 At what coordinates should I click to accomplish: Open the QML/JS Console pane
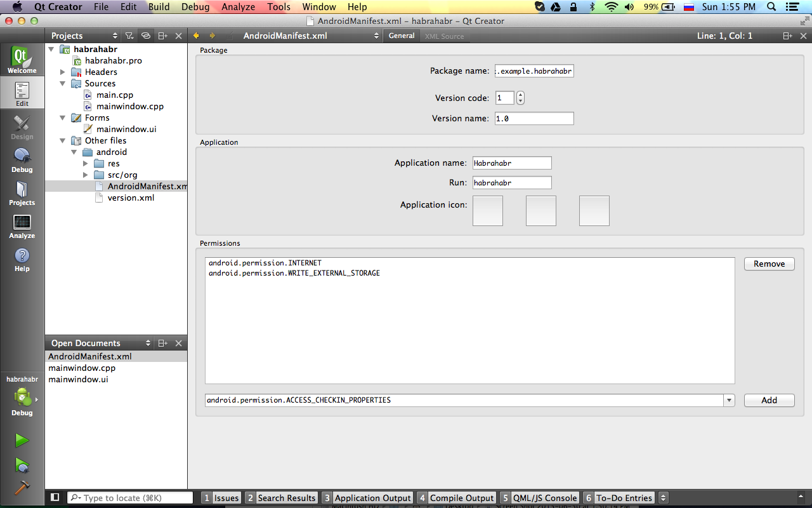click(539, 498)
